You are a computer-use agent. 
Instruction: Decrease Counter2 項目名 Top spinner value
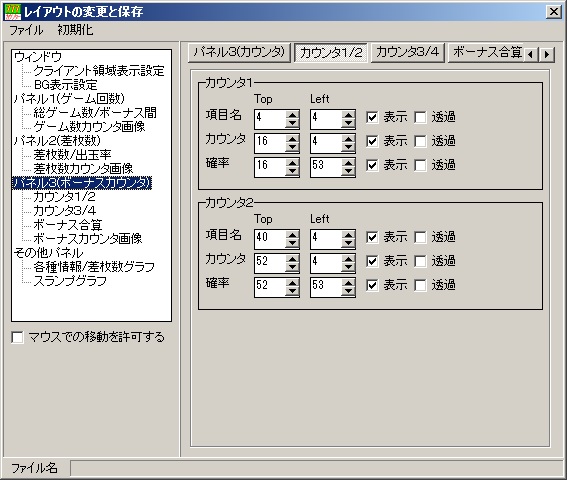(x=292, y=243)
